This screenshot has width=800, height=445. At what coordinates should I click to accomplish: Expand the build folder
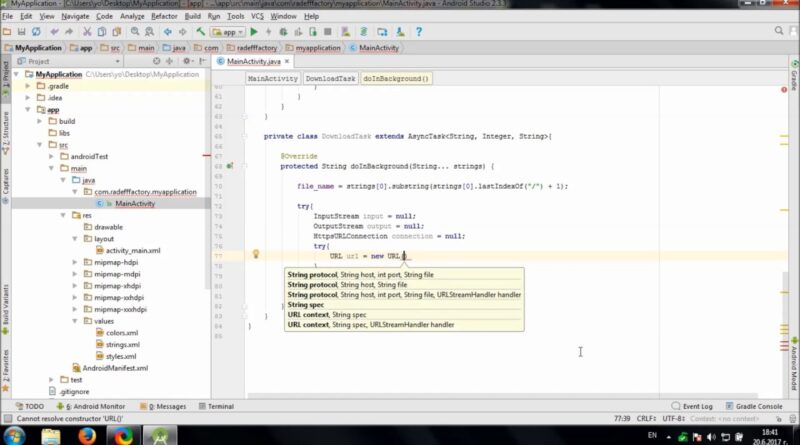coord(39,121)
